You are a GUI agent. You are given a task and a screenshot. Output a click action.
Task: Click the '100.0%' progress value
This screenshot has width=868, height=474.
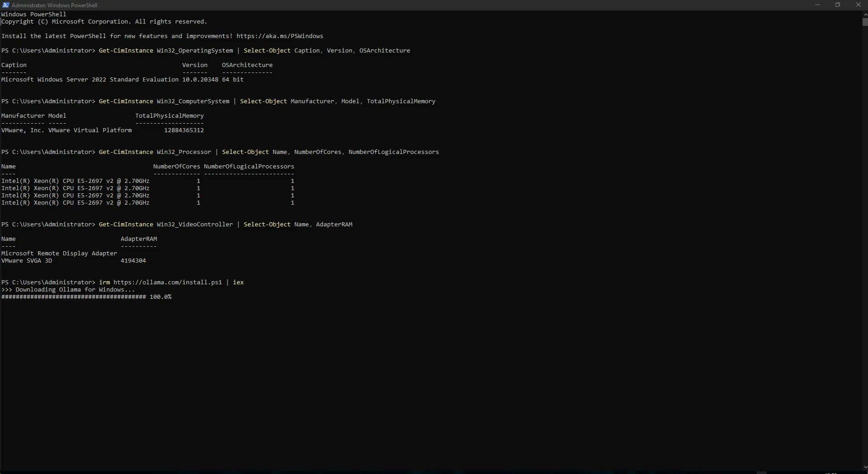(160, 297)
